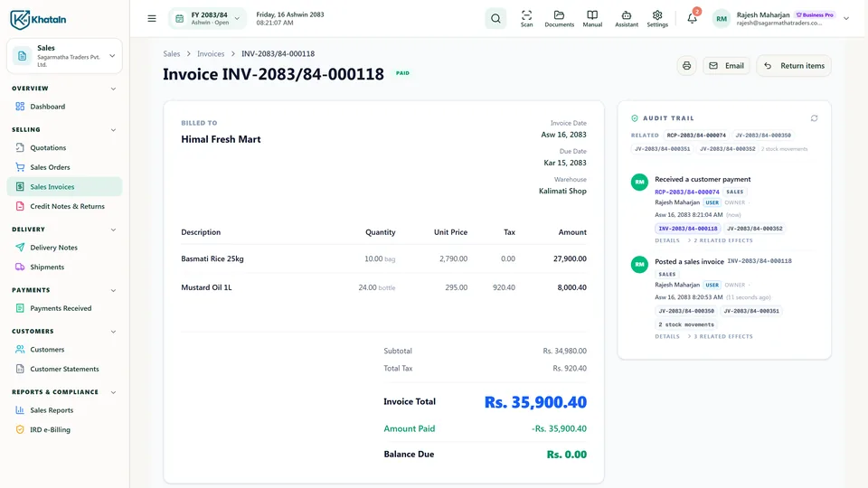Open the global search icon
This screenshot has width=868, height=488.
[x=495, y=19]
